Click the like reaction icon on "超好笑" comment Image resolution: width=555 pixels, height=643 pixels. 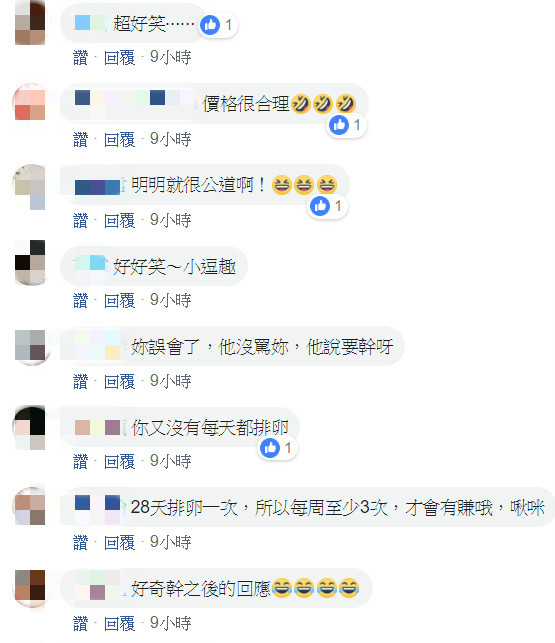[x=210, y=25]
